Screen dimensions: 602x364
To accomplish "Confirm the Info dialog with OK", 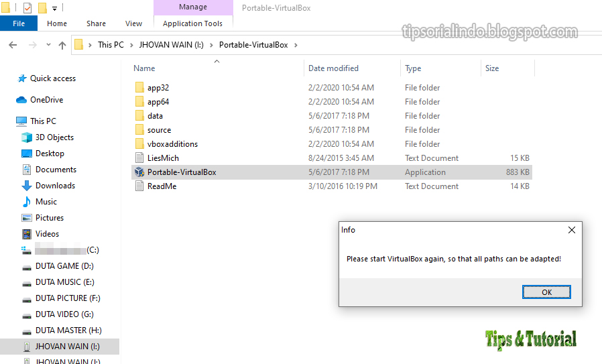I will pyautogui.click(x=546, y=292).
